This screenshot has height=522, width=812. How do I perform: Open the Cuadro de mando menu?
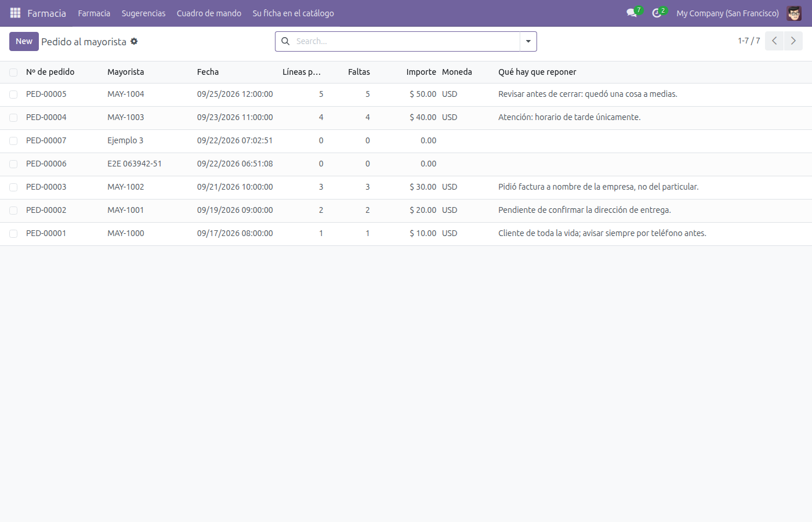click(x=209, y=13)
